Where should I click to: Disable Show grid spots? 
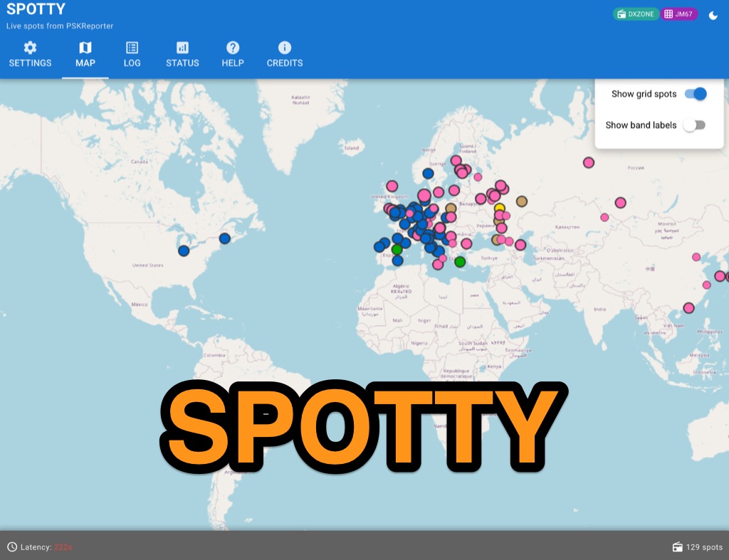(696, 93)
